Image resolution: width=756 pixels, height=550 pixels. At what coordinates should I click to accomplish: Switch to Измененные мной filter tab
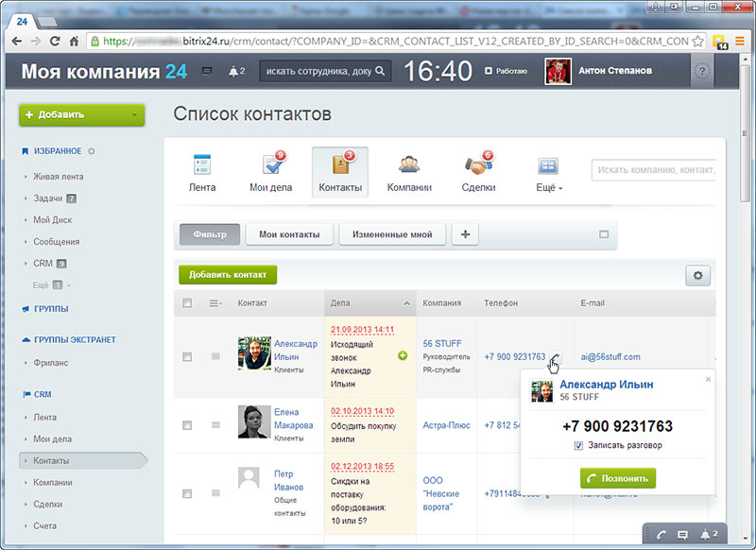[x=392, y=234]
